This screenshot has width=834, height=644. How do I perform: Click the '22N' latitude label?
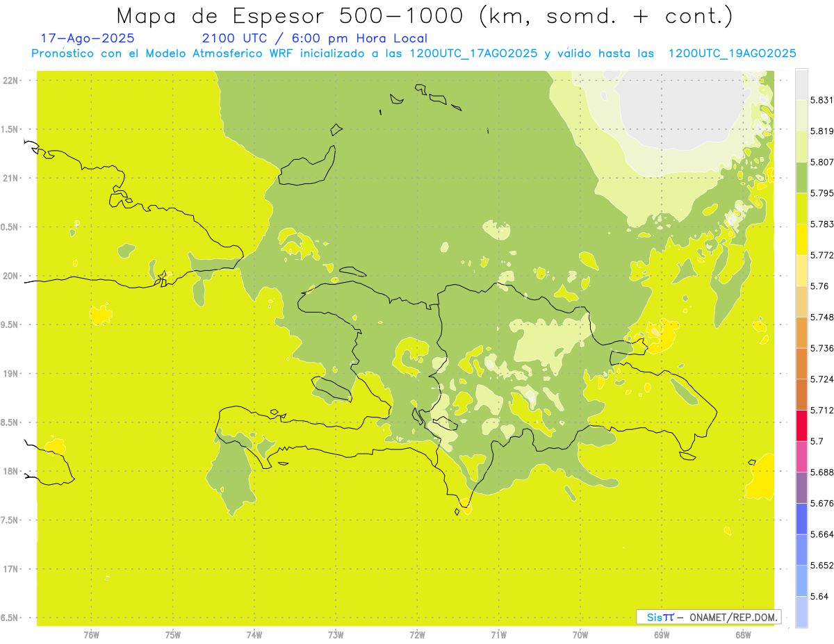(x=12, y=81)
